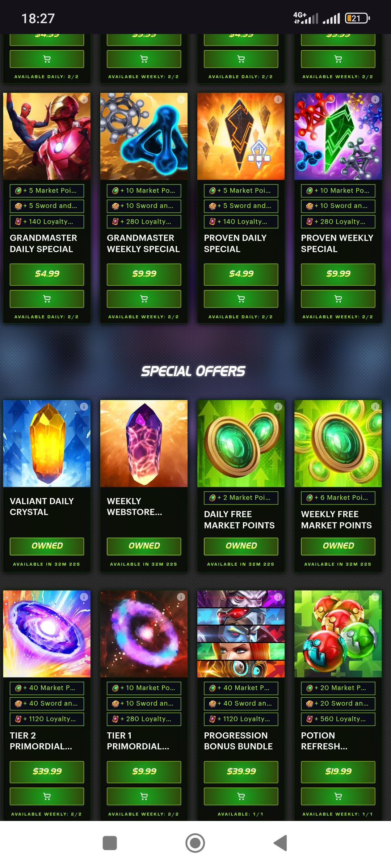Add Grandmaster Weekly Special to cart
The image size is (391, 868).
(144, 299)
